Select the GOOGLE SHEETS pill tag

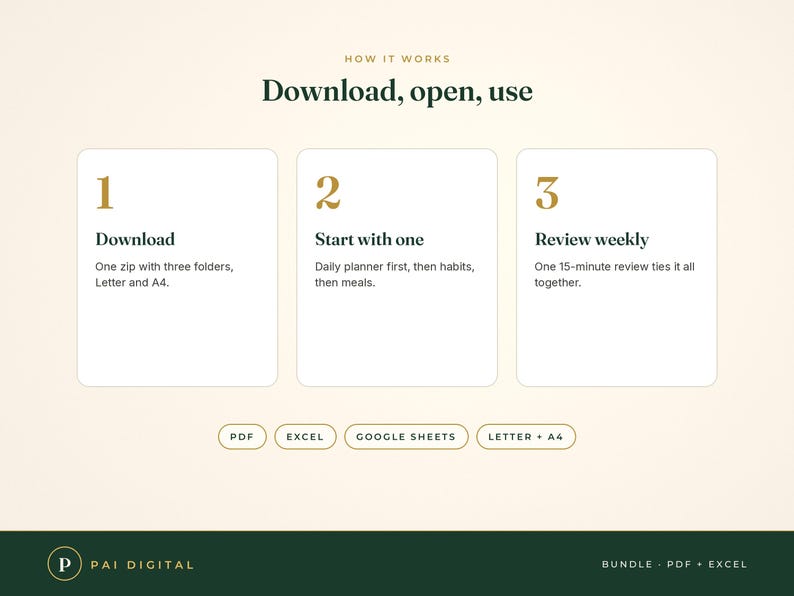406,436
